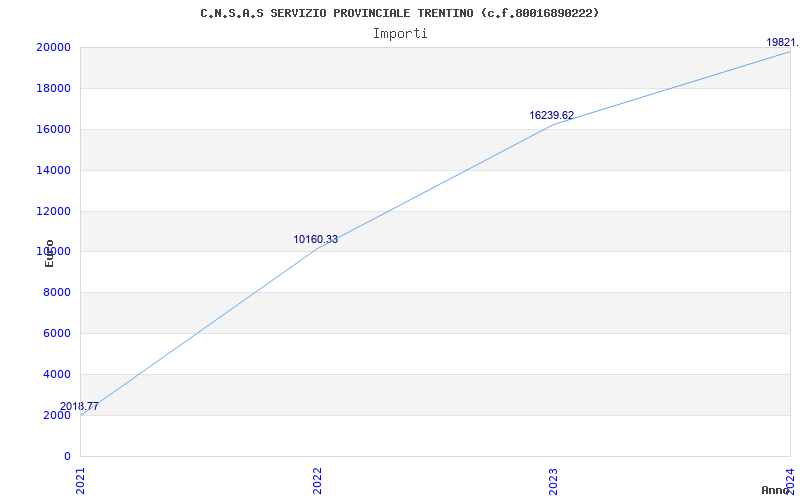Image resolution: width=800 pixels, height=500 pixels.
Task: Click the 'Anno' x-axis title
Action: click(776, 490)
